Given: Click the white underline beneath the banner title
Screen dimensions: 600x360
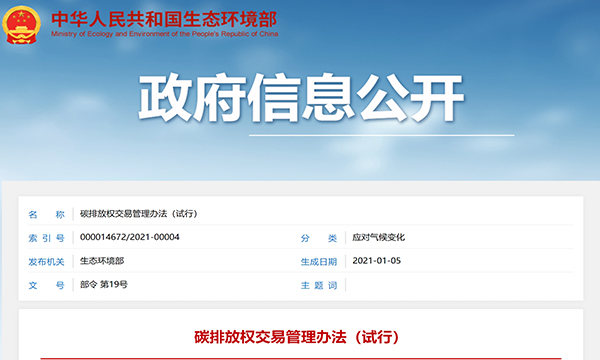Looking at the screenshot, I should click(x=382, y=135).
